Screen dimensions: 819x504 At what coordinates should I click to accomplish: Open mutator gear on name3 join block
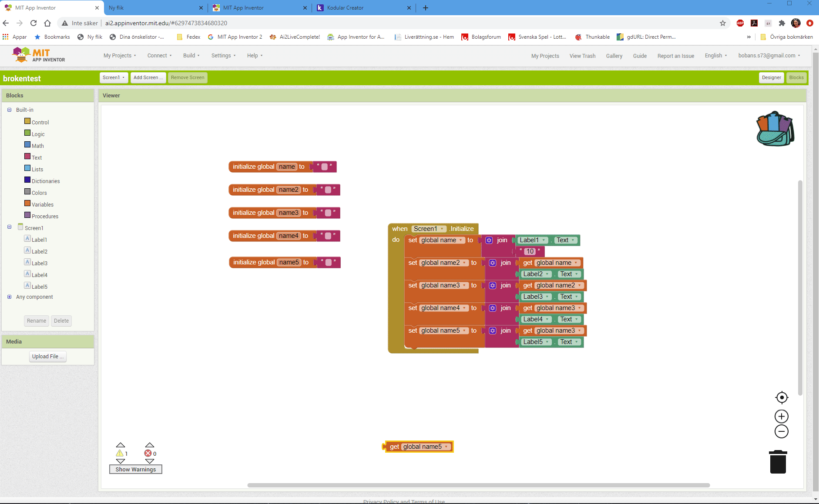click(493, 285)
